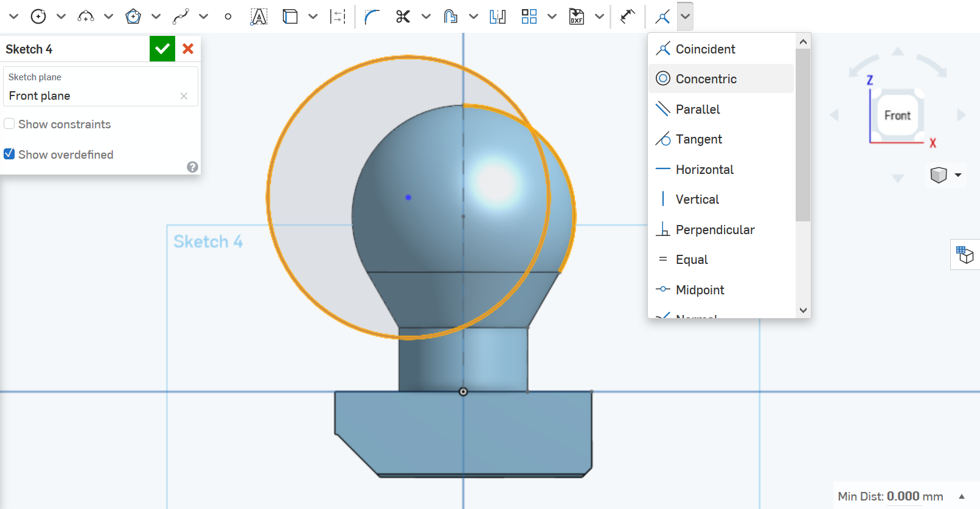Screen dimensions: 980x509
Task: Expand the leftmost toolbar dropdown arrow
Action: 13,16
